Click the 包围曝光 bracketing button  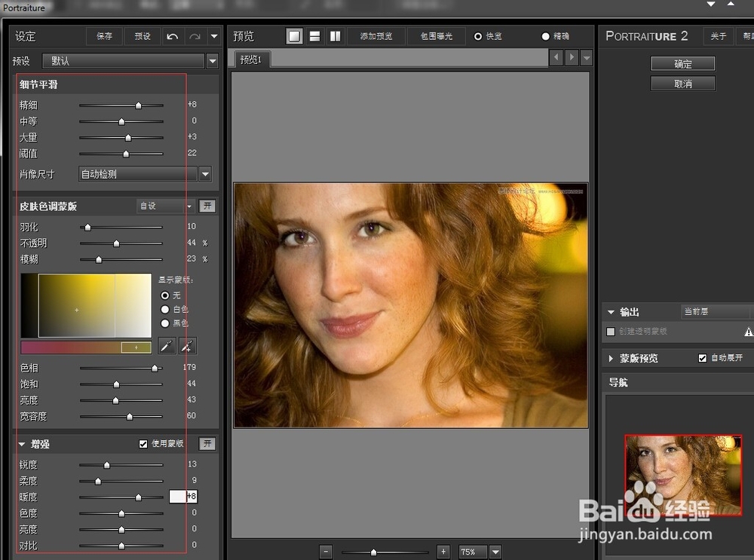(x=436, y=36)
